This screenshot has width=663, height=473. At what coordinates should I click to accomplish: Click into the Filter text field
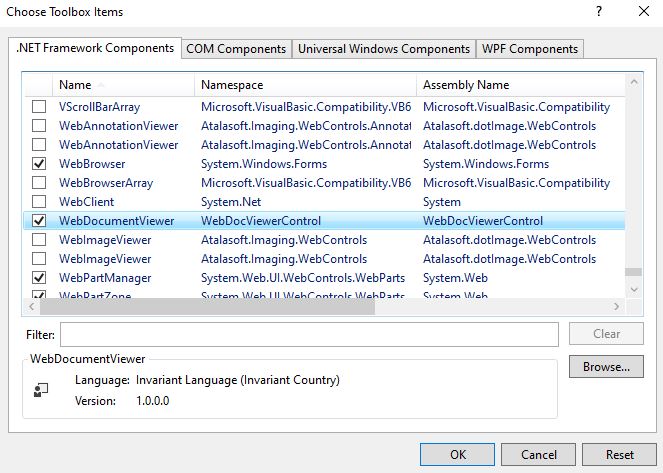[308, 334]
